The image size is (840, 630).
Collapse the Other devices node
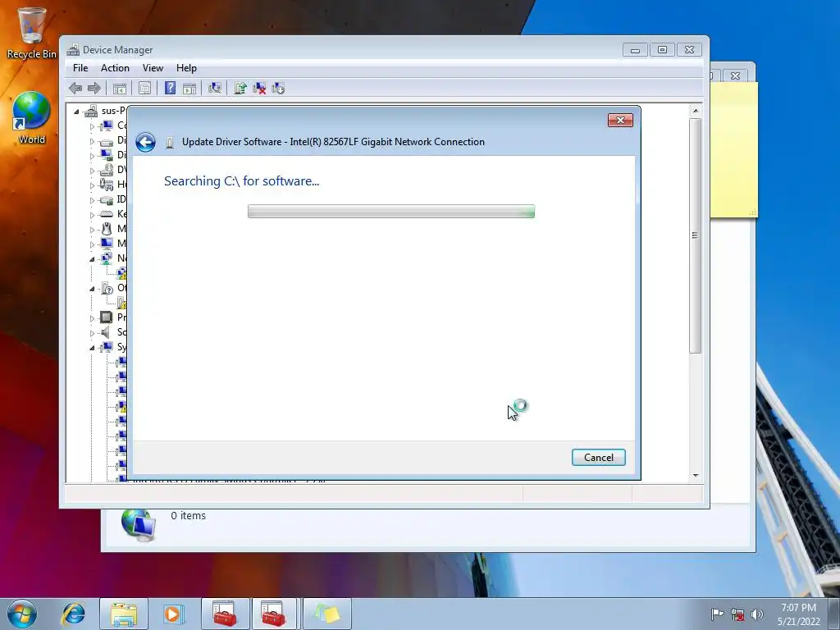point(92,289)
